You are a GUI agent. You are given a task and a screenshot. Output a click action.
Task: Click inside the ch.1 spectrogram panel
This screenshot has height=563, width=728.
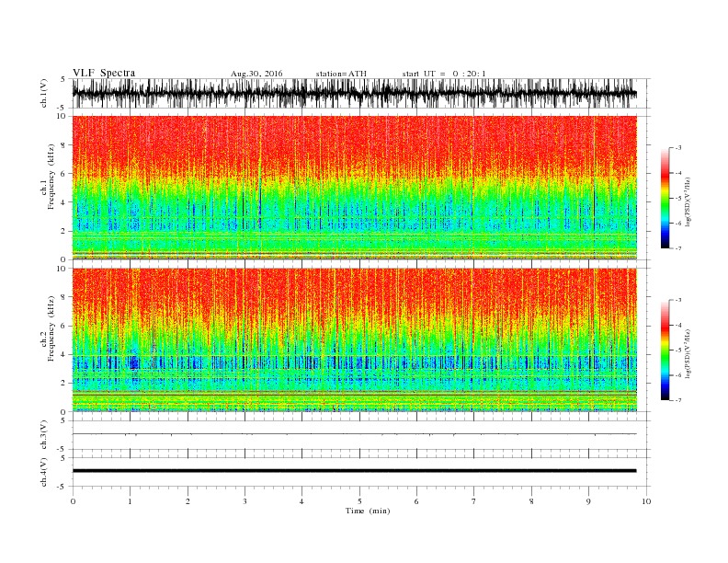coord(354,188)
